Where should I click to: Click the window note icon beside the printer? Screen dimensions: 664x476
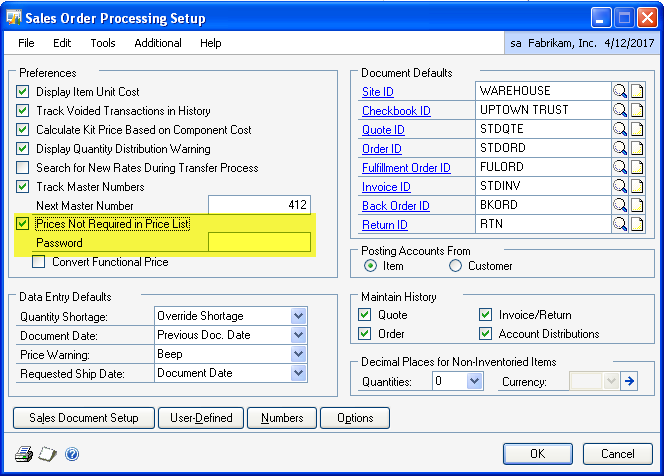(47, 454)
